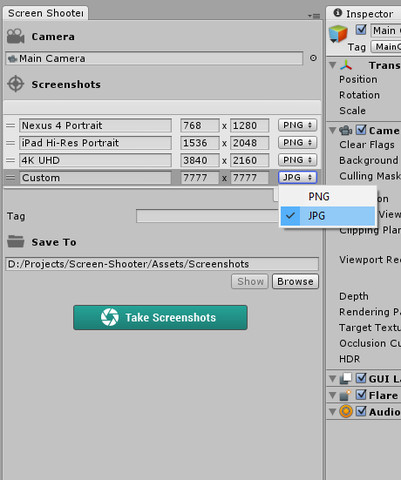Collapse the Transform component foldout

coord(332,65)
